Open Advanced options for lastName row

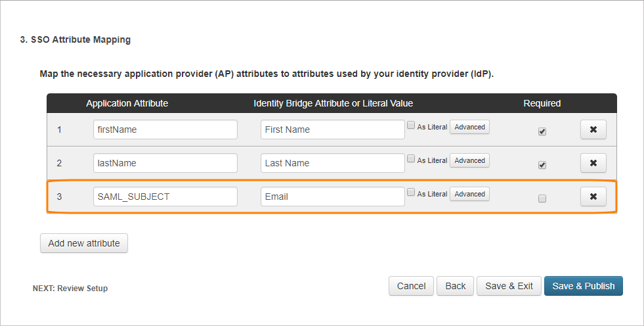point(469,160)
